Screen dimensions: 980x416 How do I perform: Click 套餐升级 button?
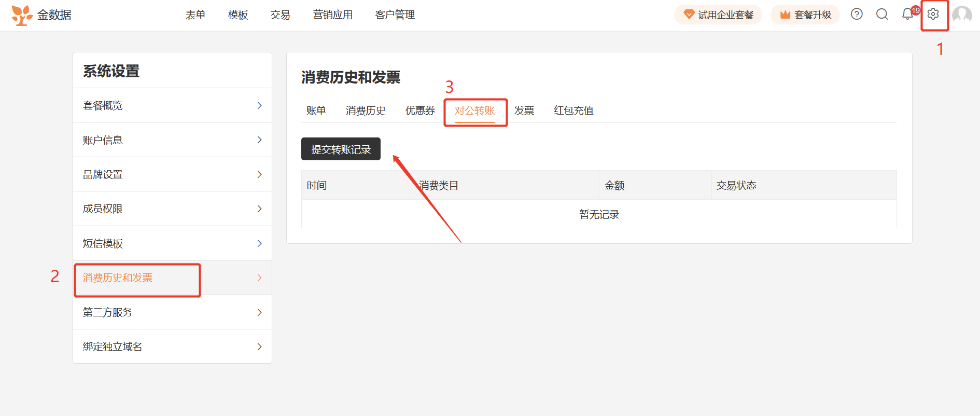tap(805, 15)
